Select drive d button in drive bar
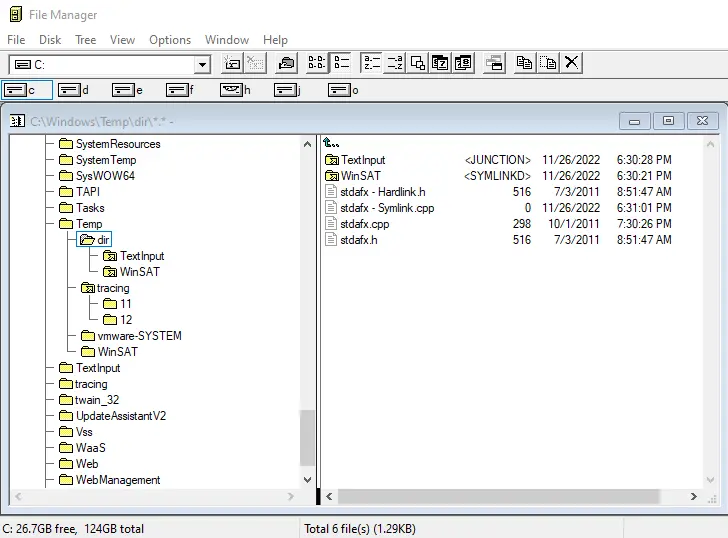Image resolution: width=728 pixels, height=538 pixels. pos(73,90)
